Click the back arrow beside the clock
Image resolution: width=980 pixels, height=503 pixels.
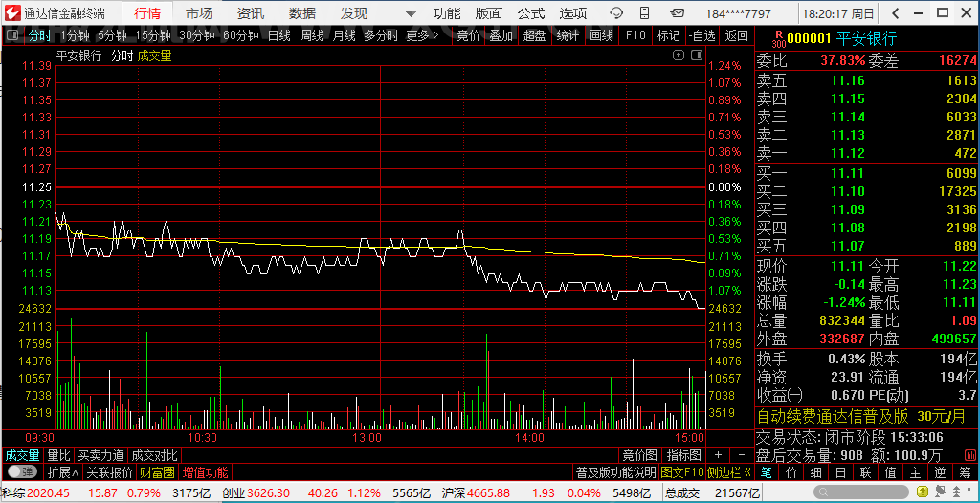(896, 13)
